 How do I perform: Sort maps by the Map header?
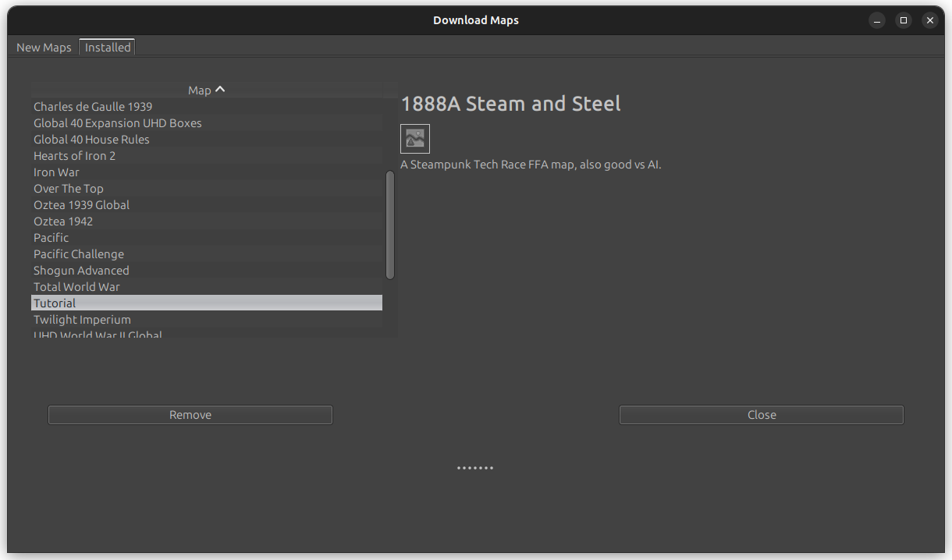[x=198, y=89]
